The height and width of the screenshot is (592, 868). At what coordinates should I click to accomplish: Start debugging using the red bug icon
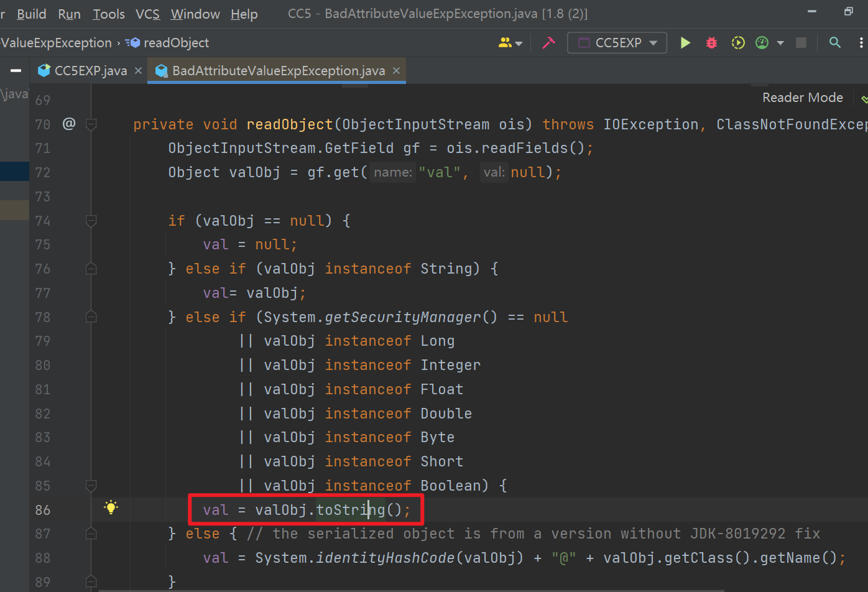pyautogui.click(x=711, y=42)
